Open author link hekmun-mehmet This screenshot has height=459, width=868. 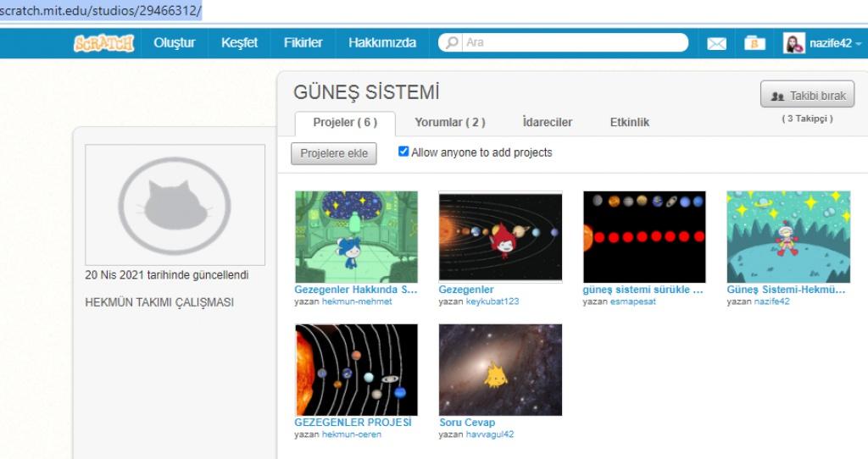[x=357, y=301]
